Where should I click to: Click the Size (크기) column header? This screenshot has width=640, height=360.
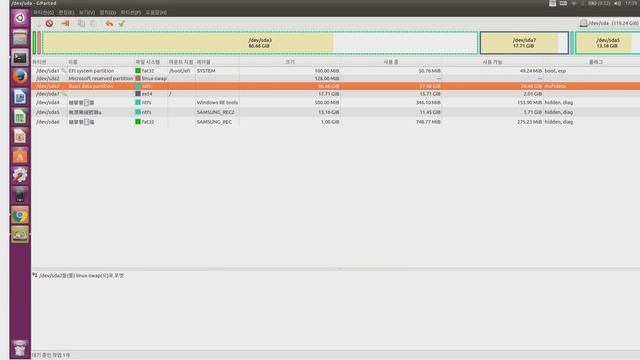(290, 62)
